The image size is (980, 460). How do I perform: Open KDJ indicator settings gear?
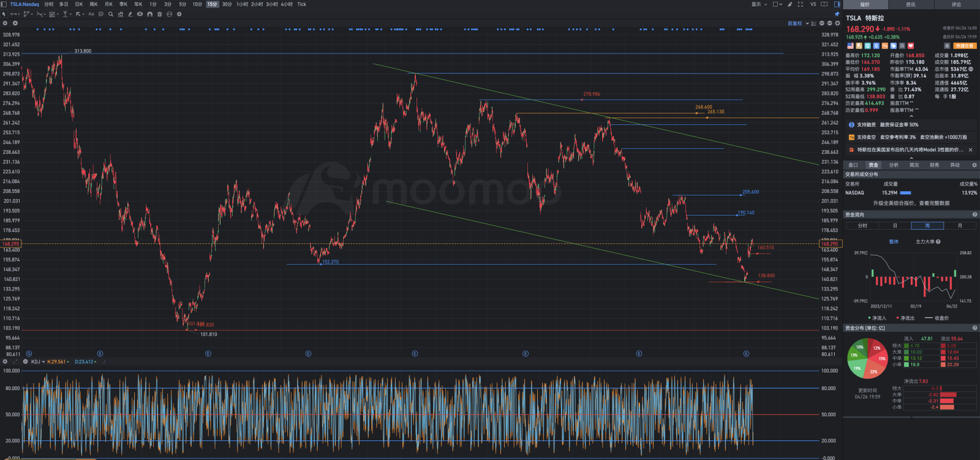[6, 361]
